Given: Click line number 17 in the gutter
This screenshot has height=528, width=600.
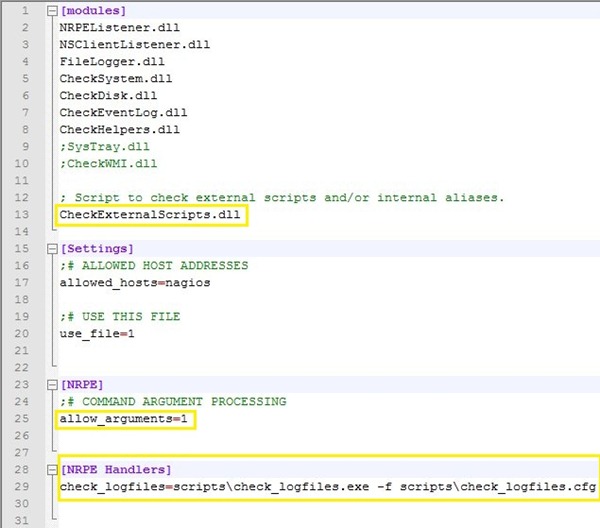Looking at the screenshot, I should (x=22, y=283).
